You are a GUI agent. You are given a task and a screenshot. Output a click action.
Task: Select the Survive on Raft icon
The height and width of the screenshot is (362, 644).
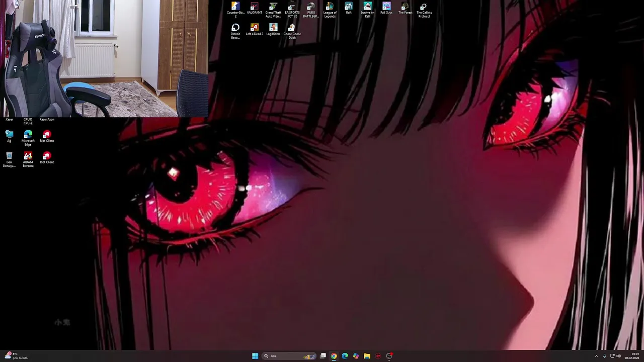click(x=368, y=10)
